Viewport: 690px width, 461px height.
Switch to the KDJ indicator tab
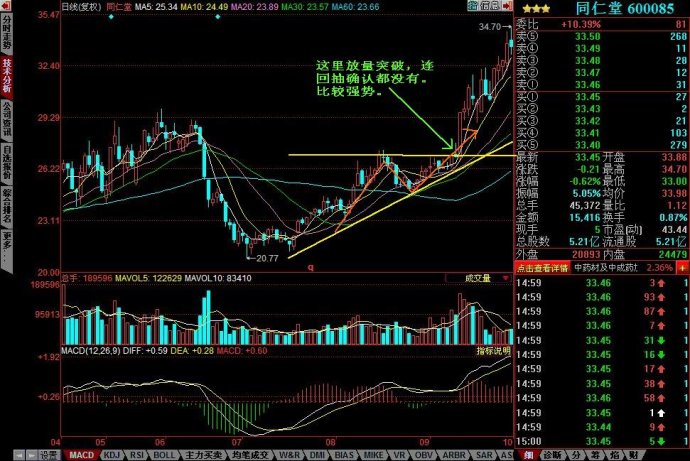tap(112, 455)
